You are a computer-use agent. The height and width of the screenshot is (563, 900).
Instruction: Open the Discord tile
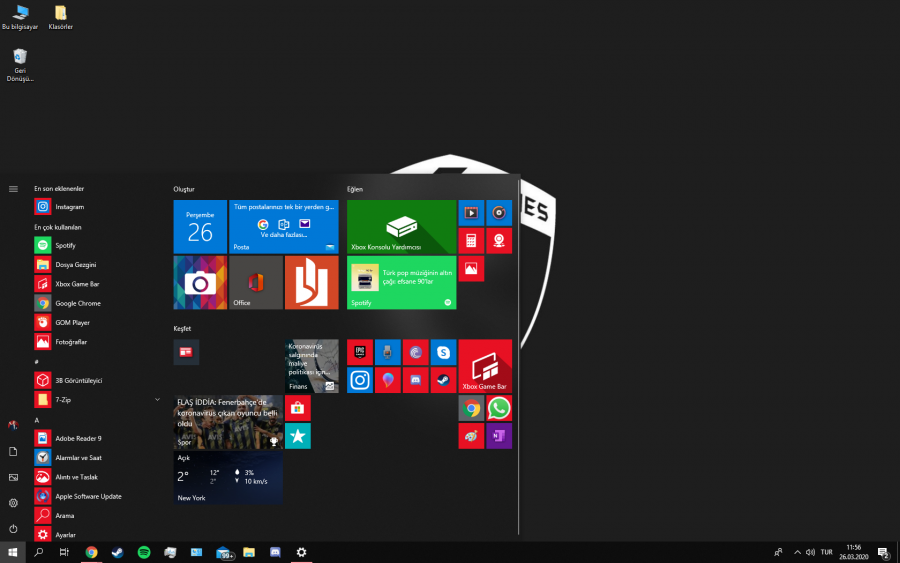pos(415,380)
